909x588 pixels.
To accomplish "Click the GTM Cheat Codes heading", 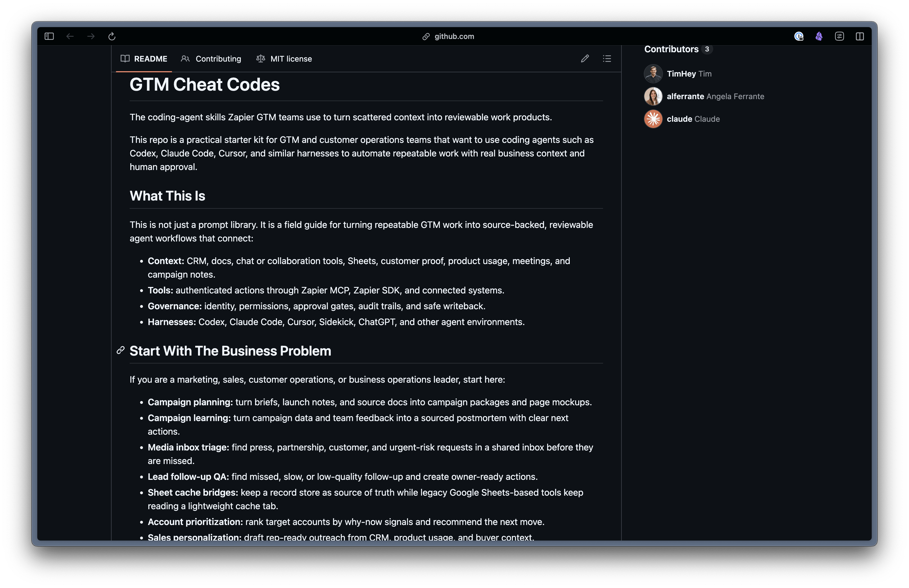I will (x=205, y=84).
